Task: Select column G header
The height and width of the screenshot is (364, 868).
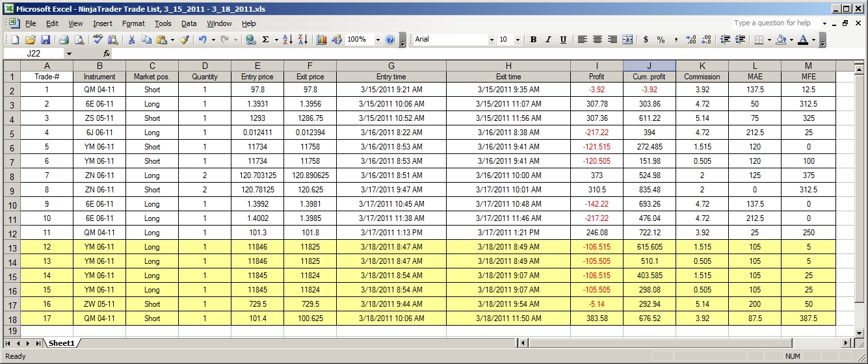Action: 391,66
